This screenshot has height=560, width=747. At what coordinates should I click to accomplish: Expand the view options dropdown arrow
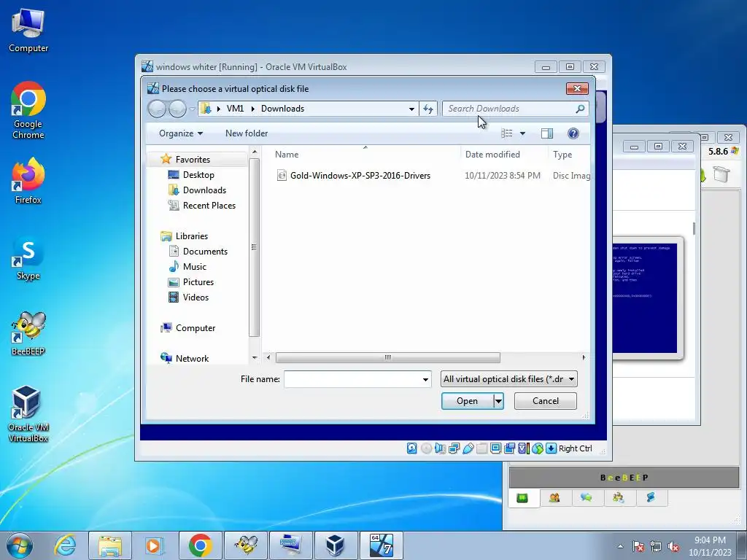pyautogui.click(x=522, y=133)
